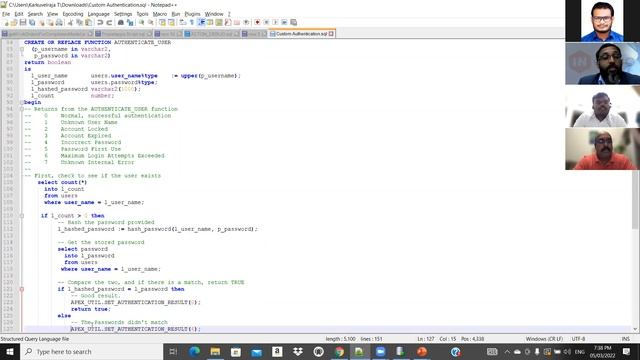
Task: Open Google Chrome from the taskbar
Action: [339, 351]
